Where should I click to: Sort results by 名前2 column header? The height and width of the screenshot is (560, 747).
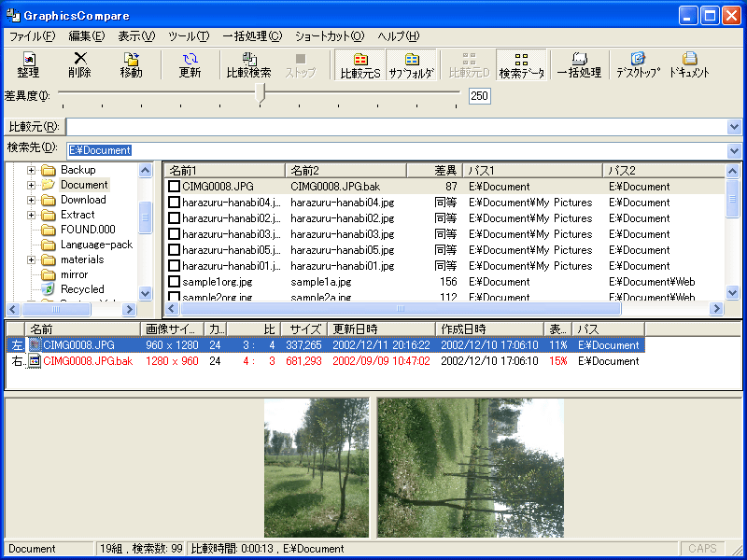pyautogui.click(x=345, y=170)
